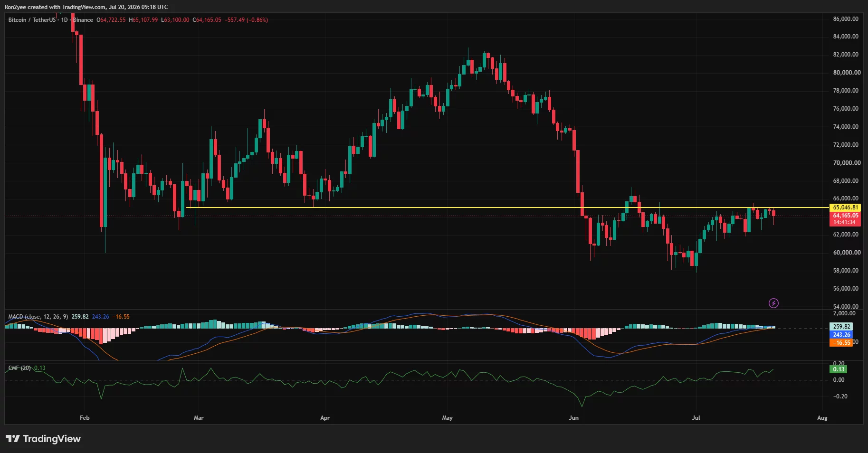This screenshot has width=868, height=453.
Task: Click the Jul label on time axis
Action: point(696,418)
